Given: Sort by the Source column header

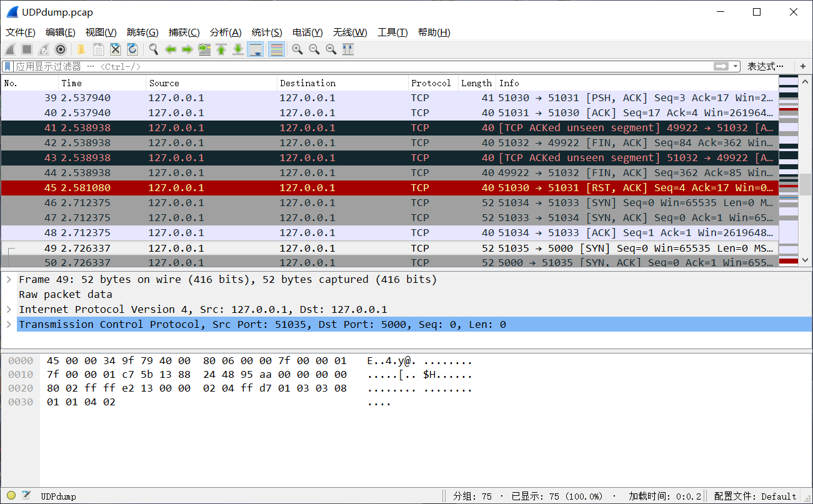Looking at the screenshot, I should (212, 83).
